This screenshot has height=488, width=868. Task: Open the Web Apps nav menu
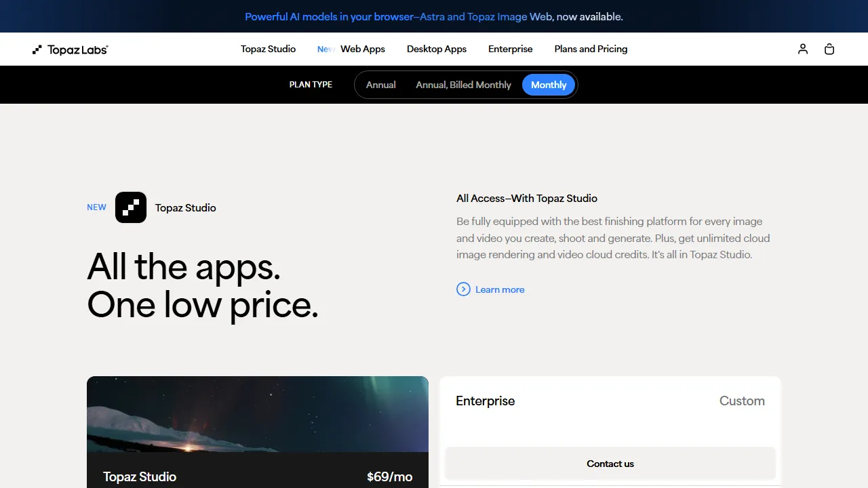click(363, 49)
